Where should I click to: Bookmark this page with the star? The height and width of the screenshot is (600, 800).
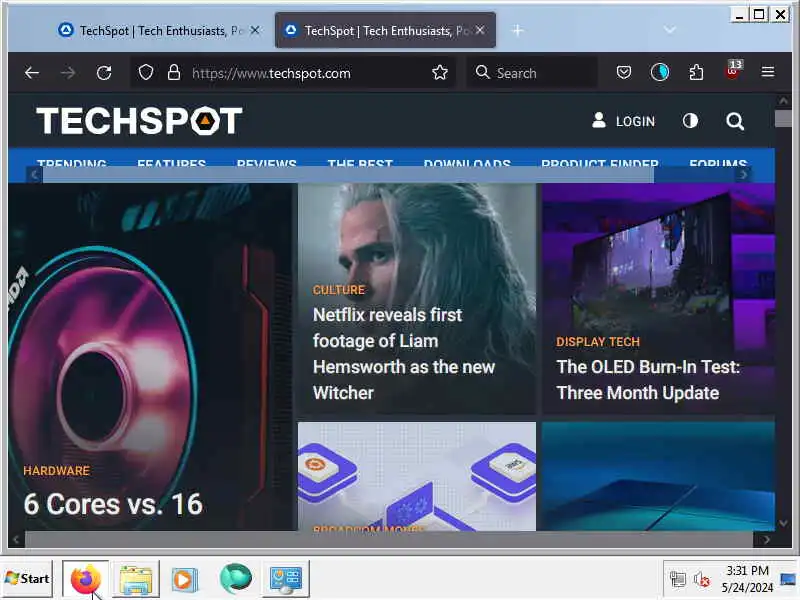tap(439, 72)
